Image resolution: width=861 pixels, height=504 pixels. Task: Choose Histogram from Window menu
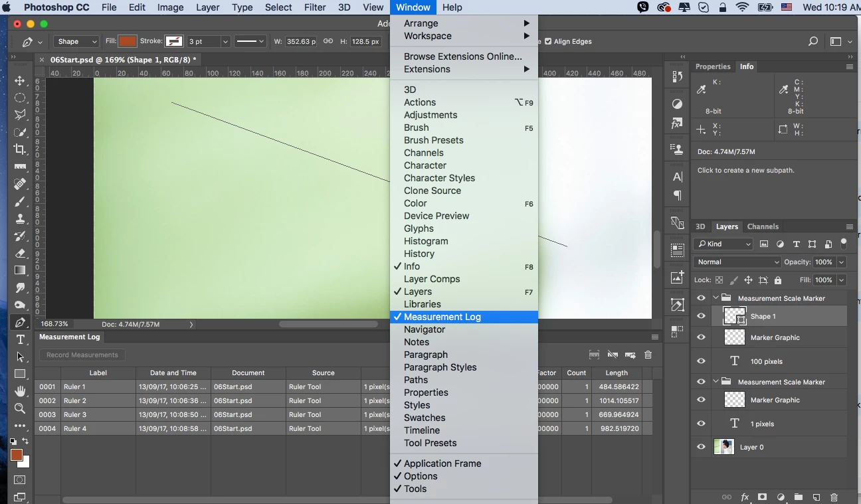(x=464, y=241)
